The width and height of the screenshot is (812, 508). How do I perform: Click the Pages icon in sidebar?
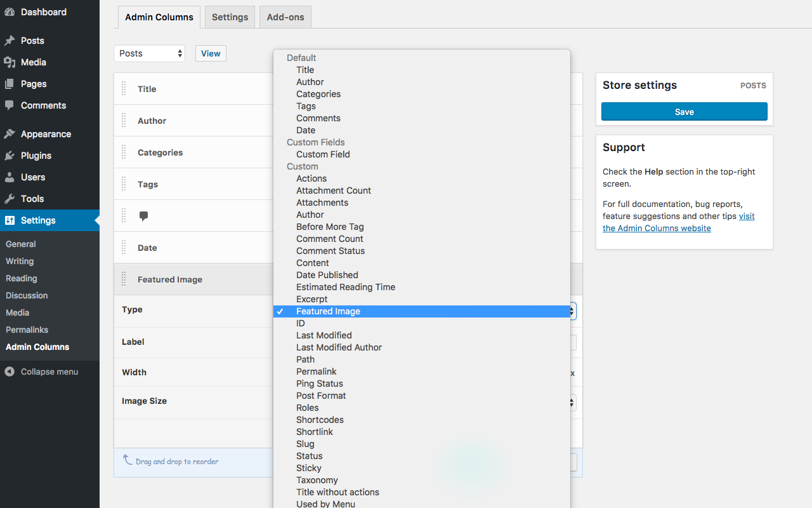click(x=10, y=84)
